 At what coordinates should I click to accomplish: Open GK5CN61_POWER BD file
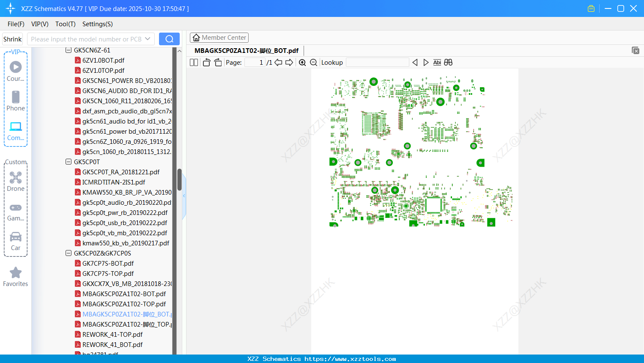pos(127,80)
